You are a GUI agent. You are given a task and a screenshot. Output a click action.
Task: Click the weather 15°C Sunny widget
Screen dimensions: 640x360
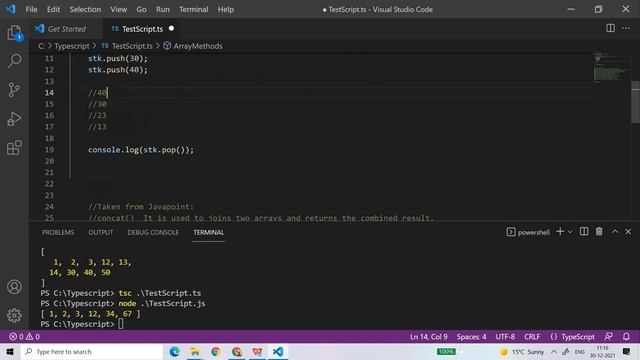click(x=522, y=351)
